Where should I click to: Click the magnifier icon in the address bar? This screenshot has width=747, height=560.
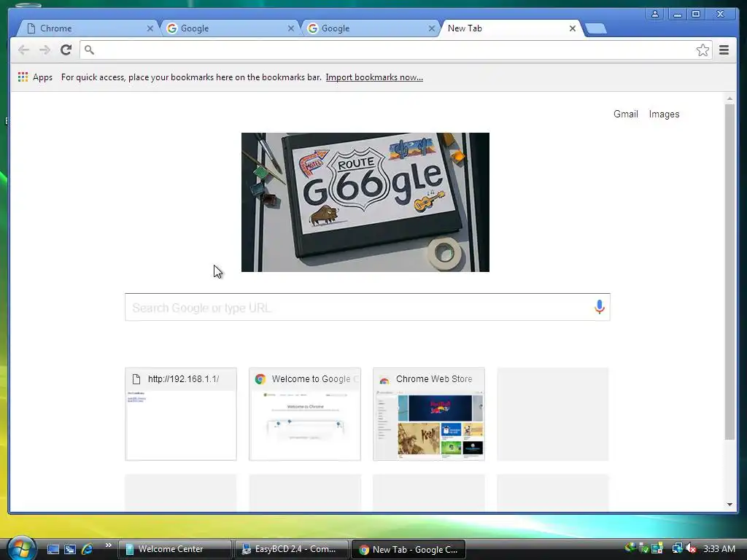coord(89,50)
